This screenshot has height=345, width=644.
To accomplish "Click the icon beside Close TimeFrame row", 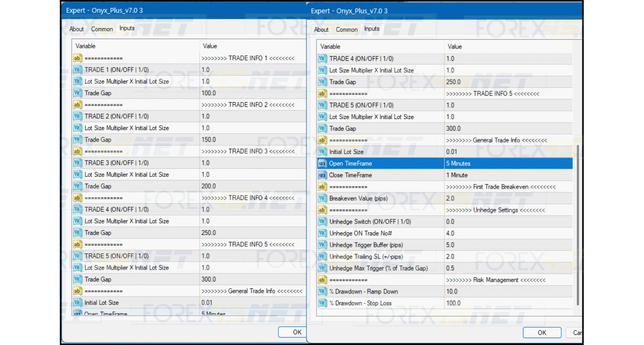I will coord(322,175).
